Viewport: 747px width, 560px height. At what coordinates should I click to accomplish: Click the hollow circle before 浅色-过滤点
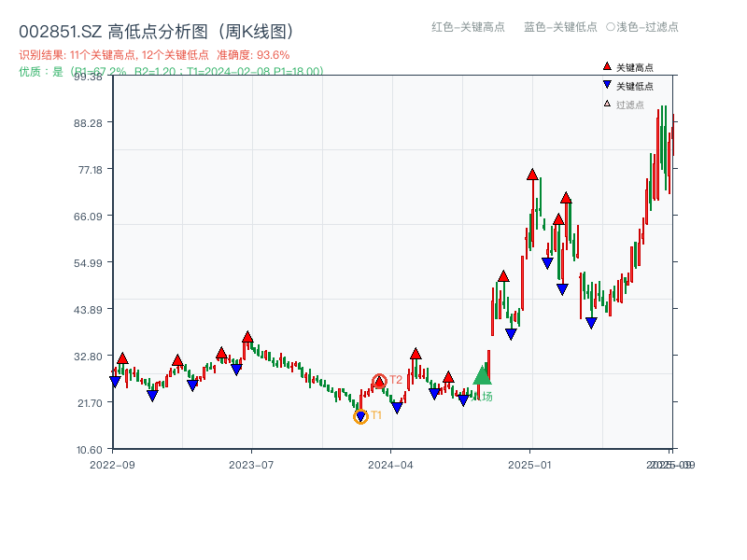point(611,27)
